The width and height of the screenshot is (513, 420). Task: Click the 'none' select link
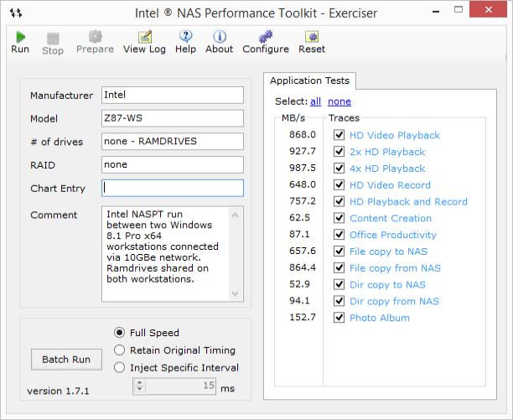click(339, 101)
